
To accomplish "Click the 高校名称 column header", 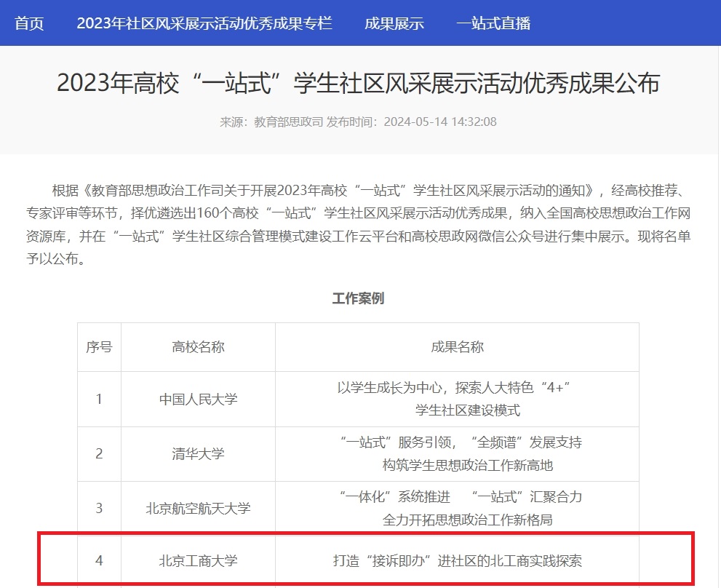I will (x=198, y=347).
